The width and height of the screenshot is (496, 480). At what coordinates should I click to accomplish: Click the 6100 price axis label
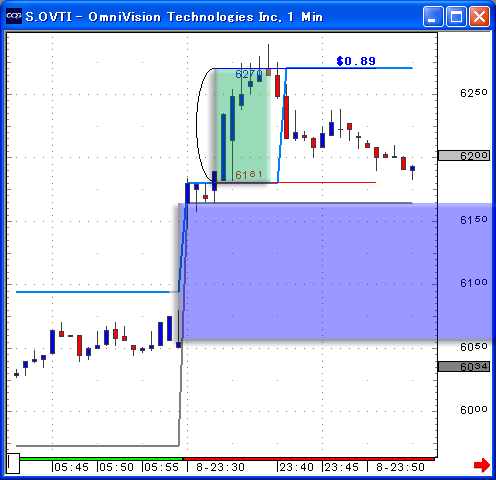tap(474, 283)
